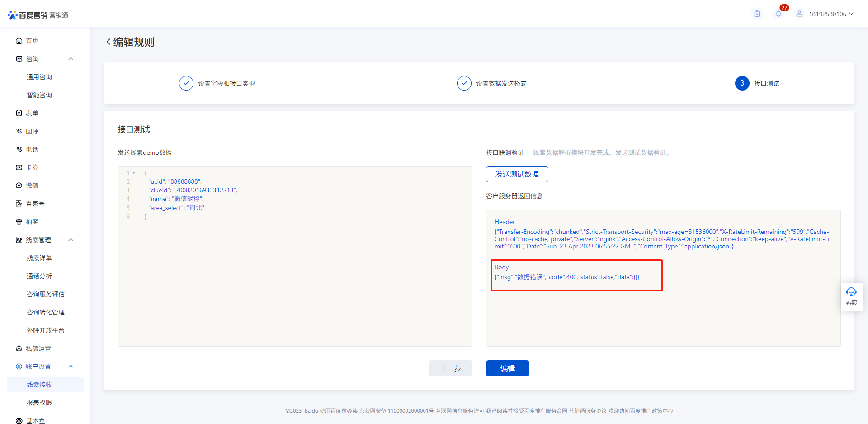Screen dimensions: 868x424
Task: Fold the JSON code block at line 1
Action: click(x=134, y=173)
